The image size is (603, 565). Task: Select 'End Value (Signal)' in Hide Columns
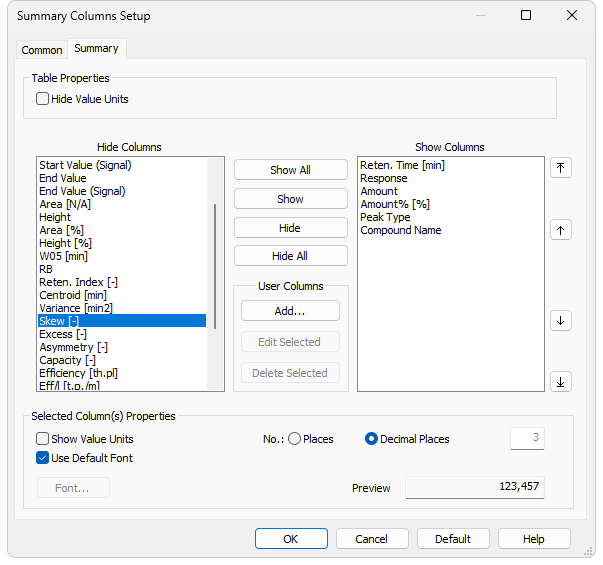pyautogui.click(x=122, y=191)
